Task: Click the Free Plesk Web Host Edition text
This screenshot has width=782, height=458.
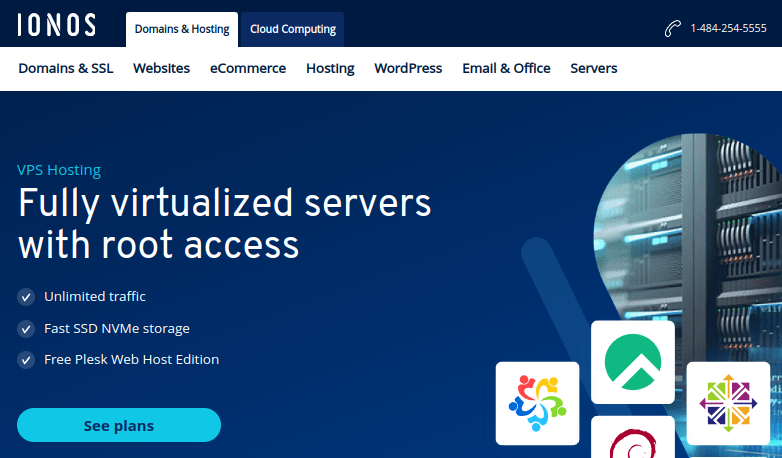Action: point(132,359)
